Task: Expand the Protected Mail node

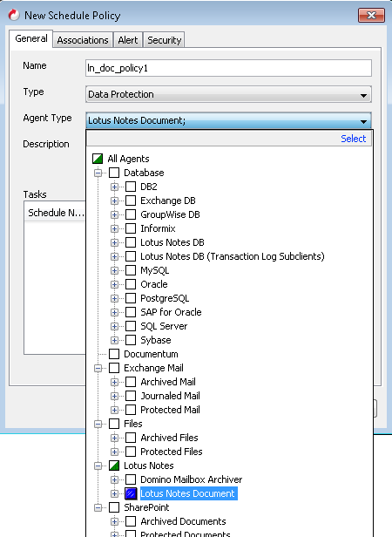Action: (114, 410)
